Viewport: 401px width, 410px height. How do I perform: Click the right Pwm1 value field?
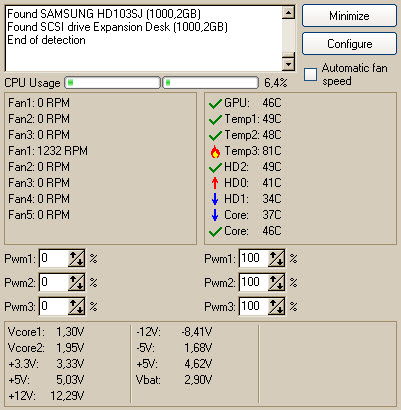[254, 259]
